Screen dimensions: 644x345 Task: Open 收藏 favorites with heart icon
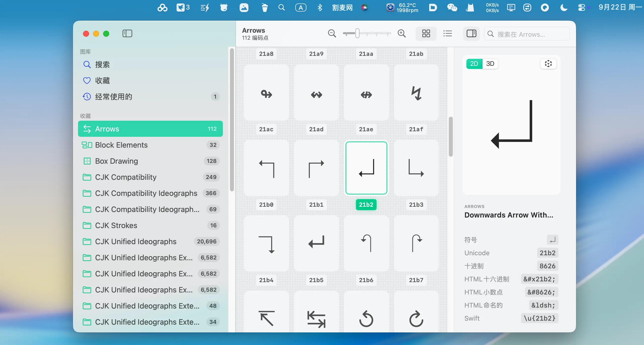[x=102, y=81]
